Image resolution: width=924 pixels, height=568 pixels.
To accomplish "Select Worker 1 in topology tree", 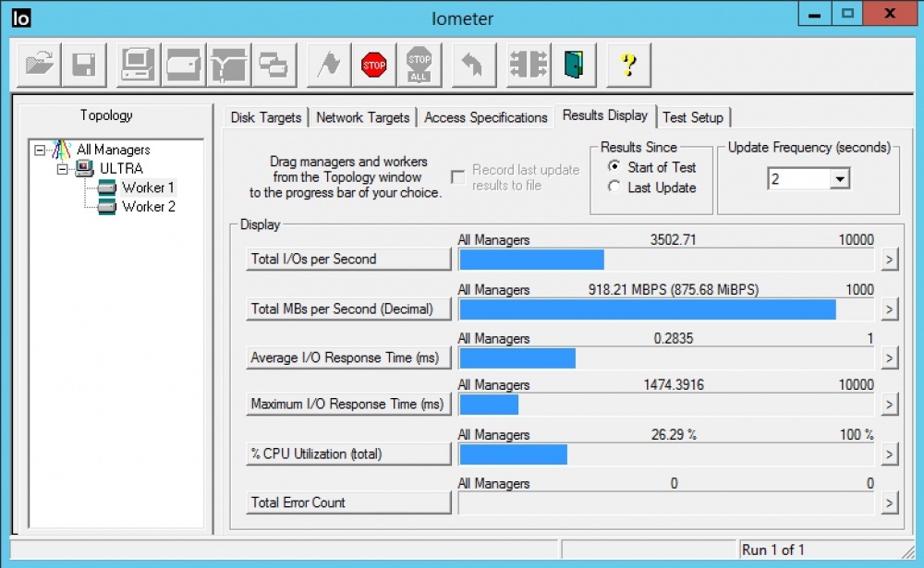I will click(x=148, y=188).
